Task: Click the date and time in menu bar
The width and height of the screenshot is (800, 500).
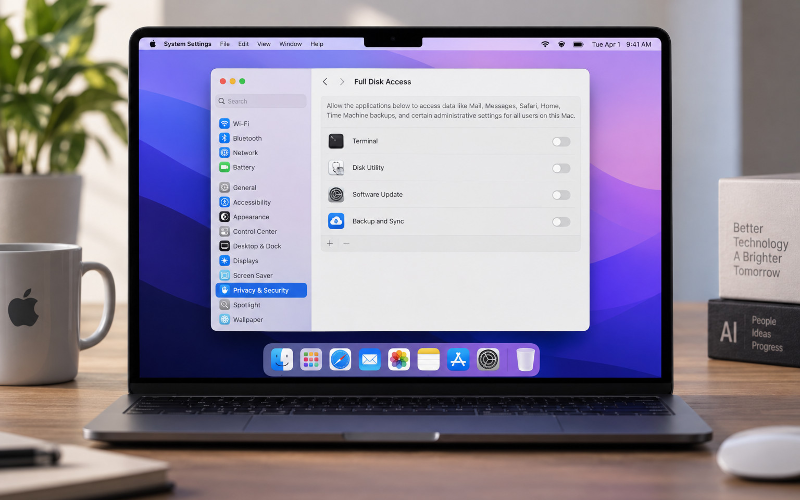Action: pos(621,44)
